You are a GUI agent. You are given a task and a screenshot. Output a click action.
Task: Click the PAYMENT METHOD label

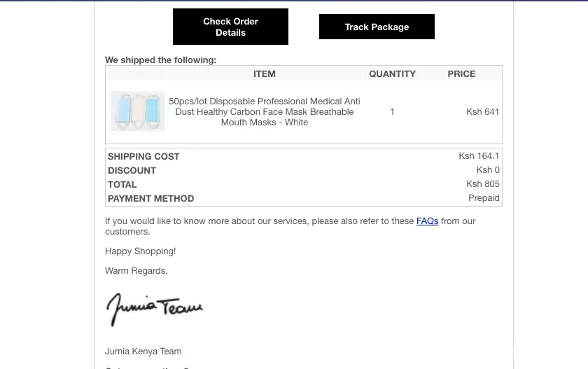pyautogui.click(x=150, y=198)
